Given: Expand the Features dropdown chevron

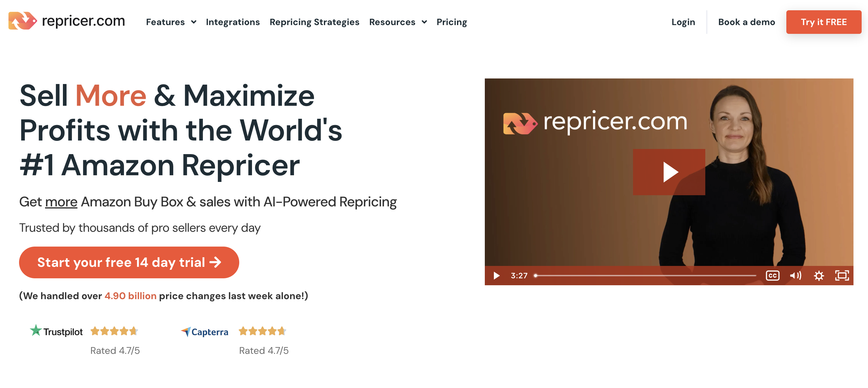Looking at the screenshot, I should click(194, 22).
